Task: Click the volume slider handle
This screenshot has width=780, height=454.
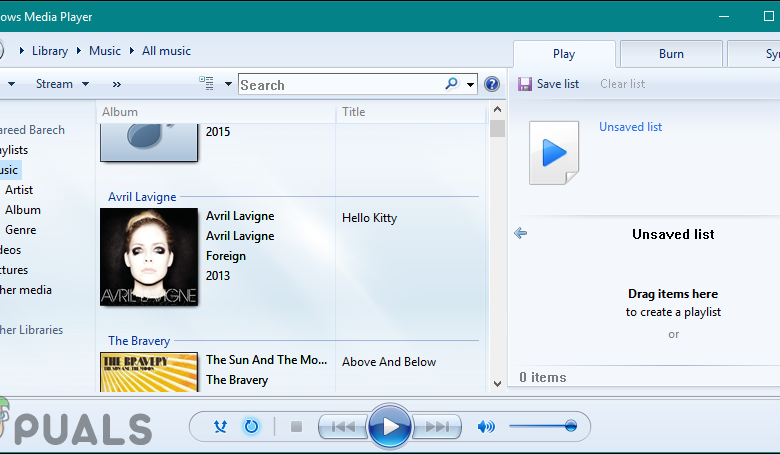Action: [x=571, y=426]
